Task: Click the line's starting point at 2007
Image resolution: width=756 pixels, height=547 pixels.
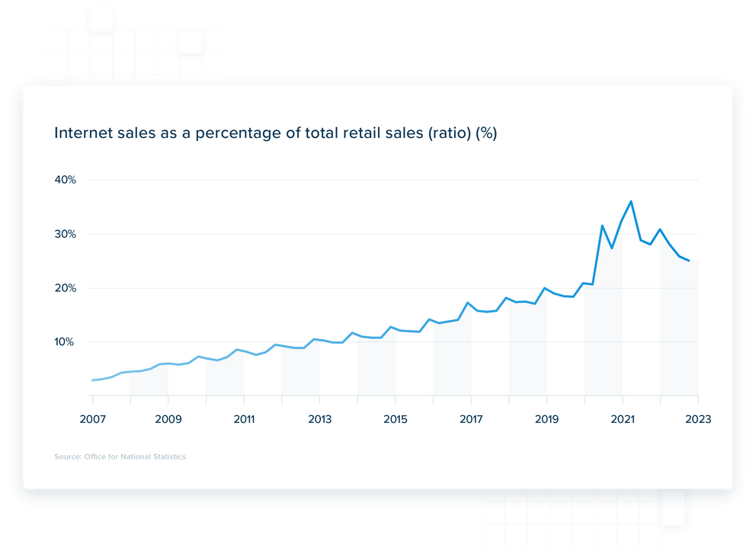Action: [92, 380]
